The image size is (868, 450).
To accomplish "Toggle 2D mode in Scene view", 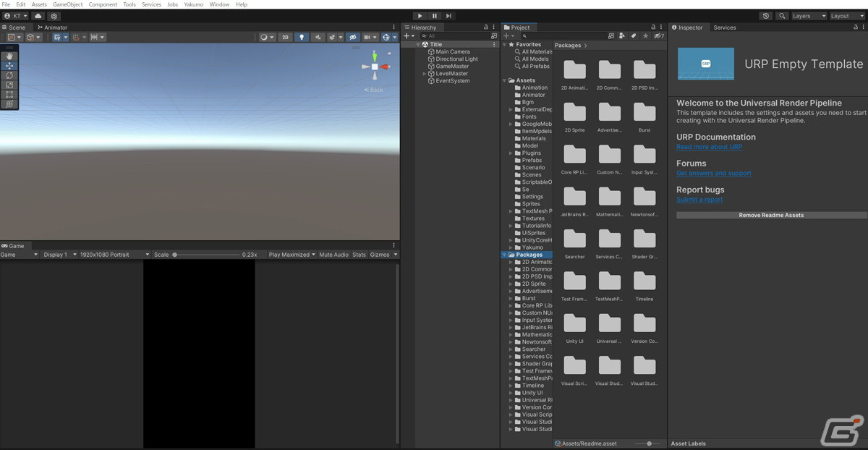I will (286, 37).
